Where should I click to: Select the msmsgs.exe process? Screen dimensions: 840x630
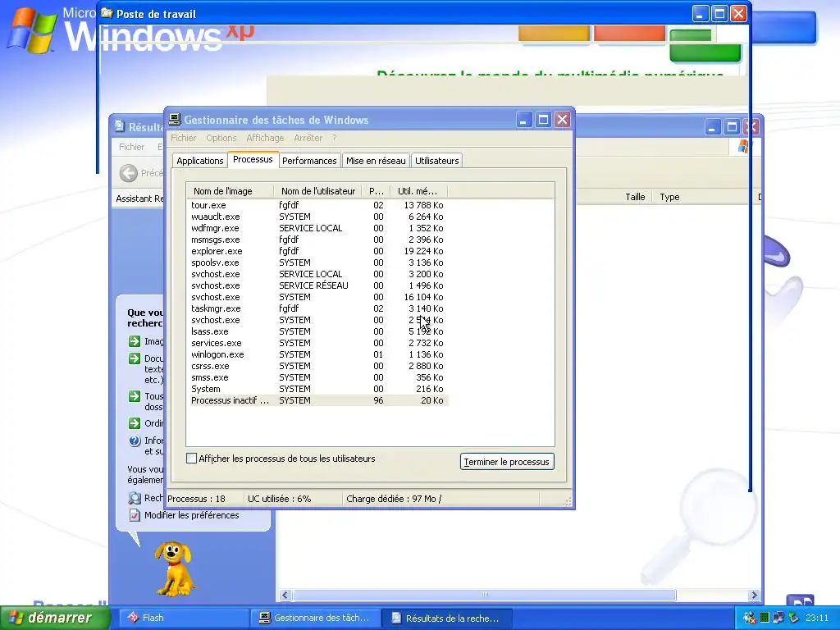[318, 240]
